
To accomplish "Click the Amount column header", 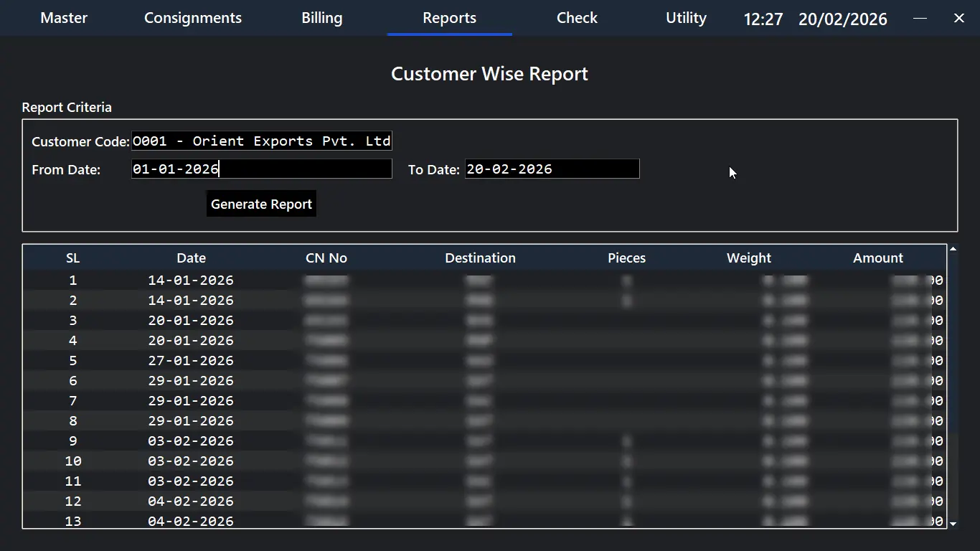I will pyautogui.click(x=877, y=258).
